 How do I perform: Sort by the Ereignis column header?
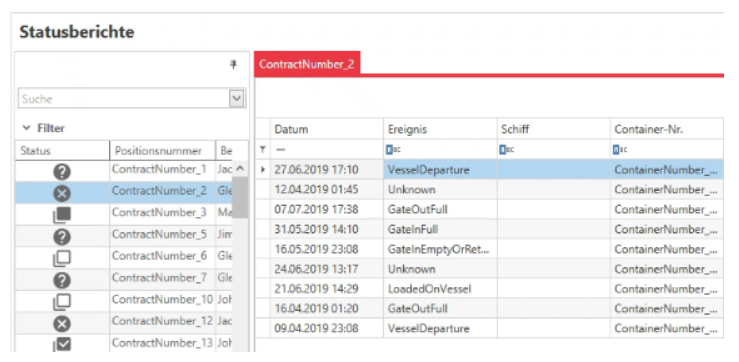pos(440,129)
